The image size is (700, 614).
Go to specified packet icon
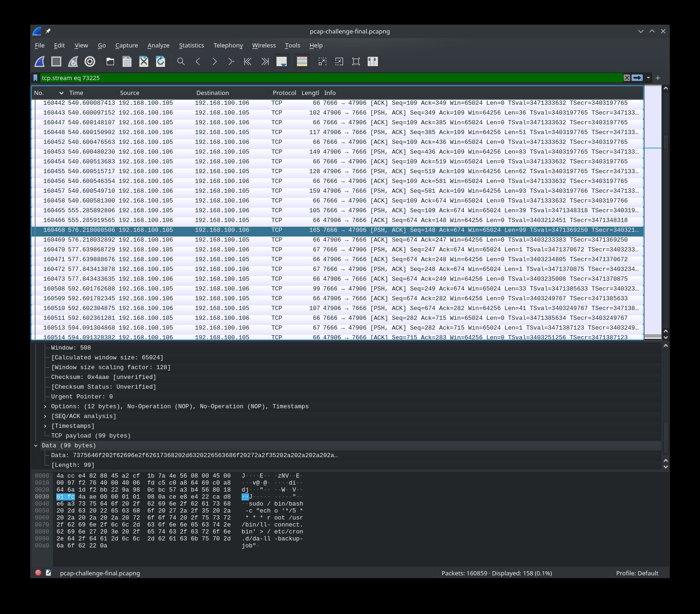(x=231, y=61)
